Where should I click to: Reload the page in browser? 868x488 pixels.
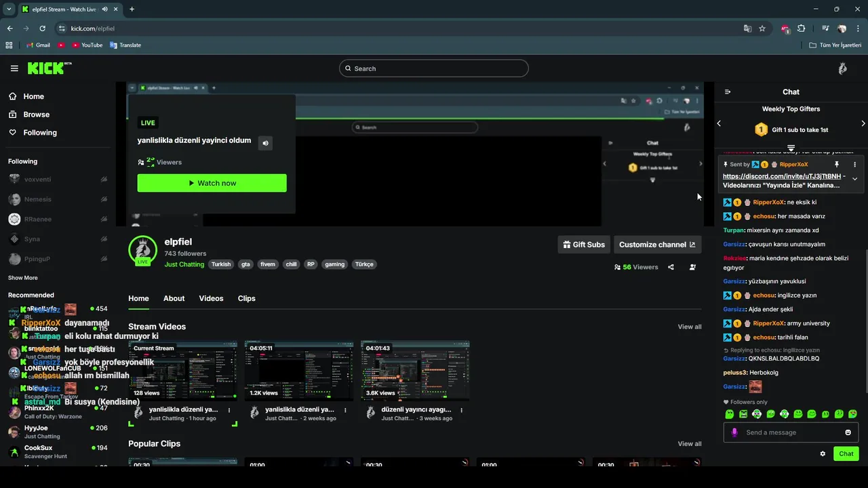(x=42, y=28)
